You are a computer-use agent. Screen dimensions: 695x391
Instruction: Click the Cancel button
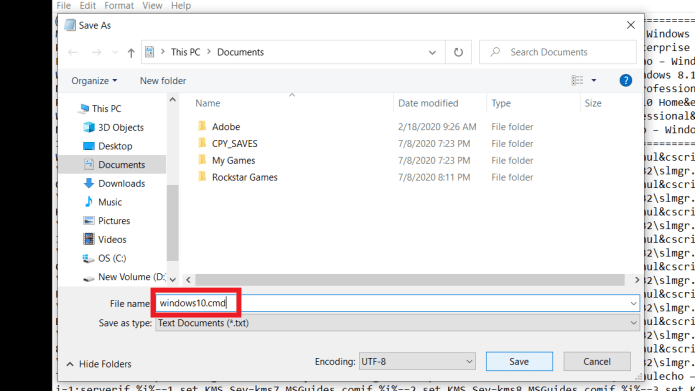[597, 361]
